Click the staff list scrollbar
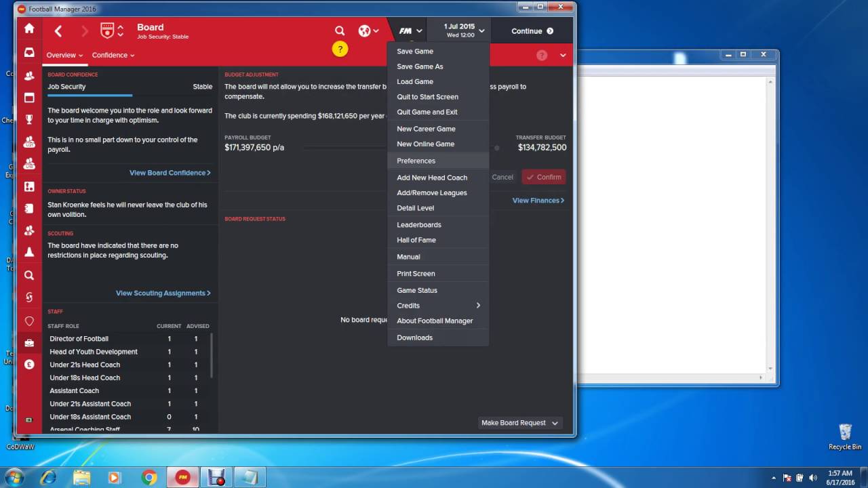 pyautogui.click(x=211, y=356)
